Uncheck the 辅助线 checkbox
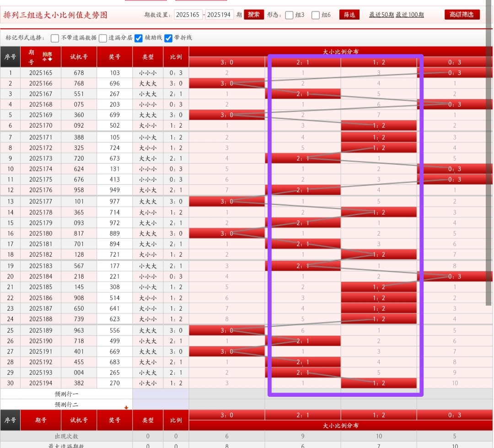494x448 pixels. pyautogui.click(x=139, y=38)
